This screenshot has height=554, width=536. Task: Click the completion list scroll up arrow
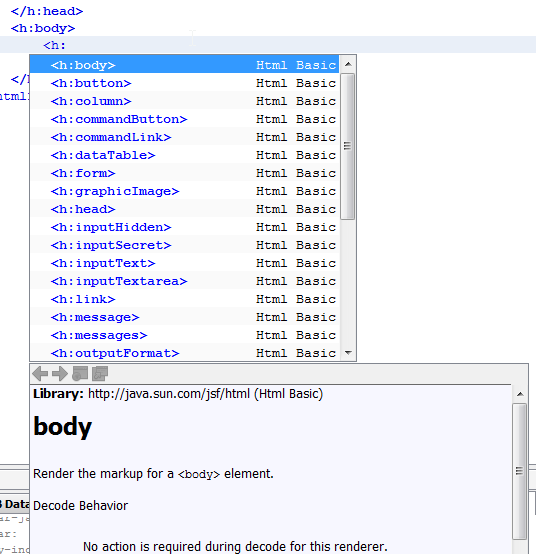[348, 64]
